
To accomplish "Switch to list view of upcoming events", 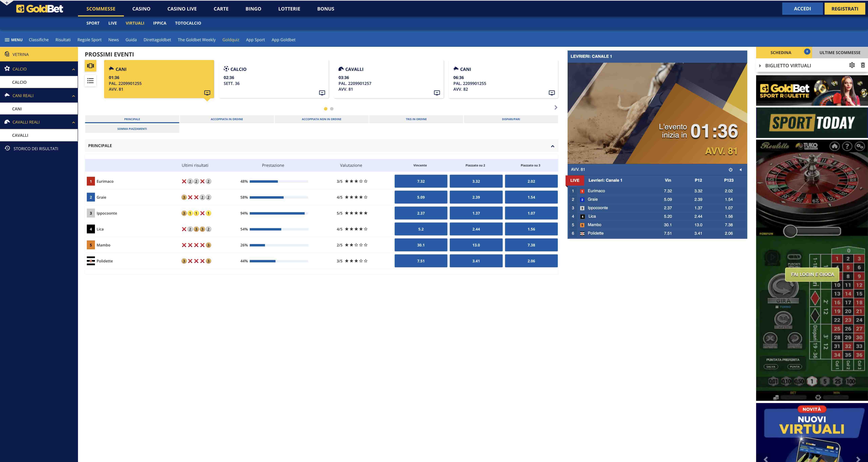I will (x=90, y=81).
